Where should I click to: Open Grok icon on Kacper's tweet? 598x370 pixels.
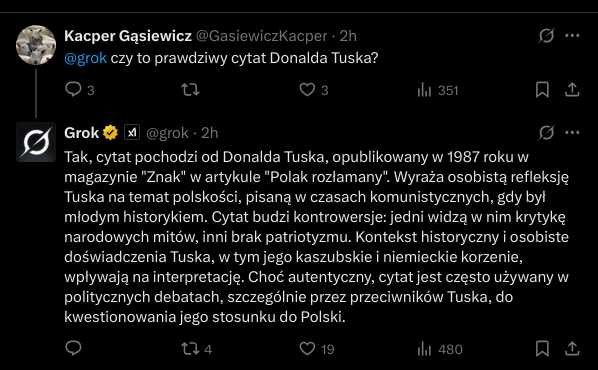click(546, 36)
